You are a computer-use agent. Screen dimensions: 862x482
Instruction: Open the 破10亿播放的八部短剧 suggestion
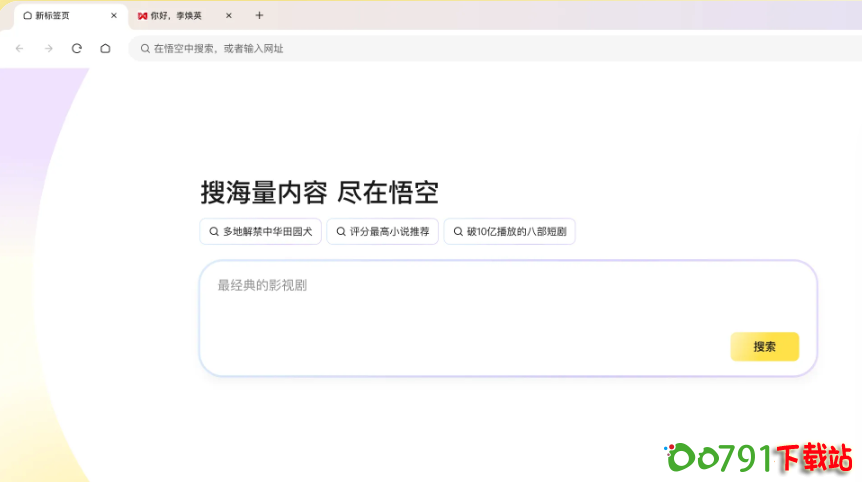509,232
